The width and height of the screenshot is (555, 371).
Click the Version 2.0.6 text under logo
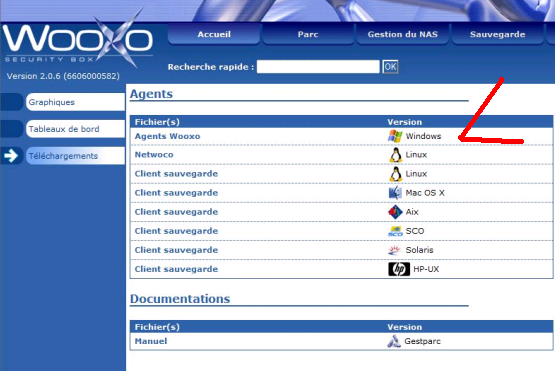pos(63,76)
